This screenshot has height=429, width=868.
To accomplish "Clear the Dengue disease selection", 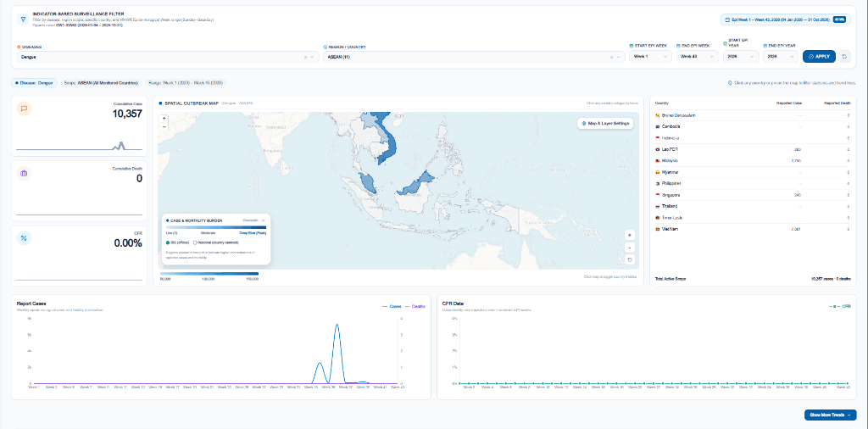I will pos(305,57).
